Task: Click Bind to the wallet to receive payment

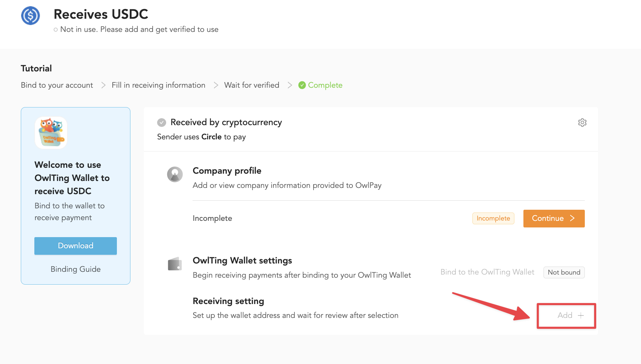Action: 69,212
